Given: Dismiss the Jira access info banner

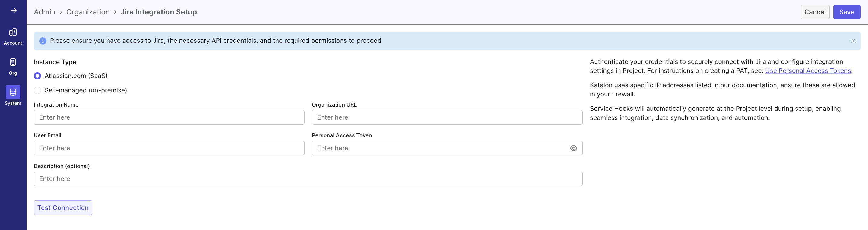Looking at the screenshot, I should click(x=853, y=41).
